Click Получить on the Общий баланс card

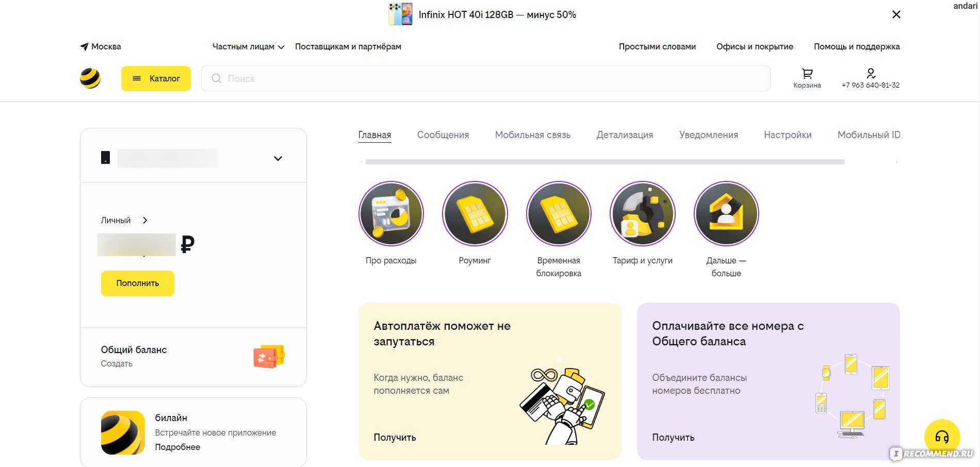tap(673, 437)
